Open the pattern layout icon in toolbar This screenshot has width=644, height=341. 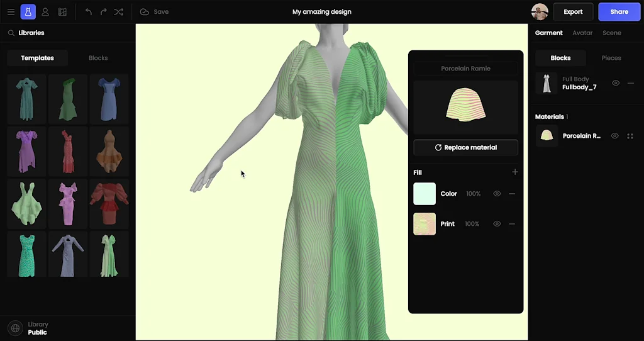click(62, 12)
